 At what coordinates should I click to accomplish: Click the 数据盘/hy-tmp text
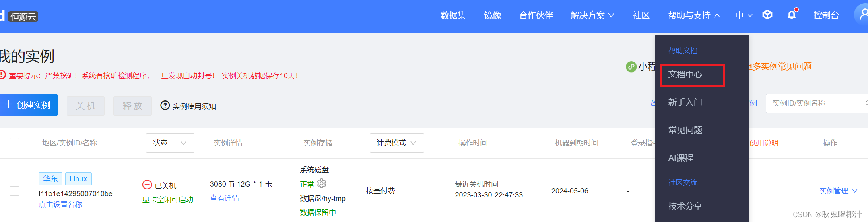323,199
